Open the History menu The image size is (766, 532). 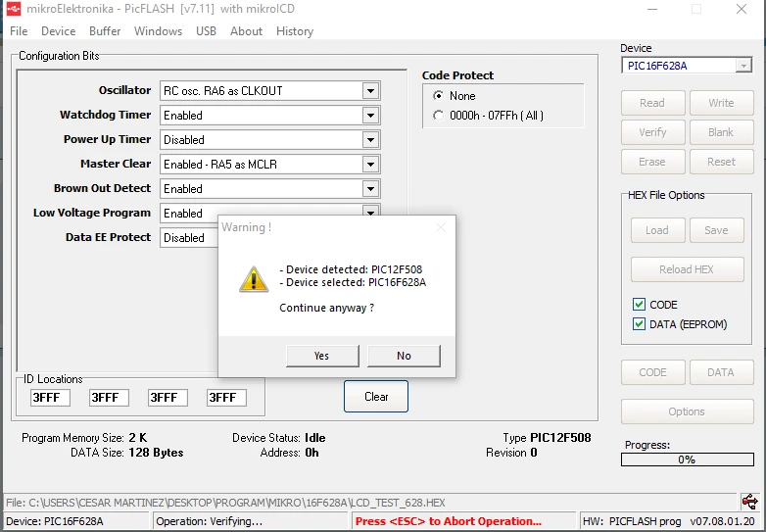(x=295, y=31)
